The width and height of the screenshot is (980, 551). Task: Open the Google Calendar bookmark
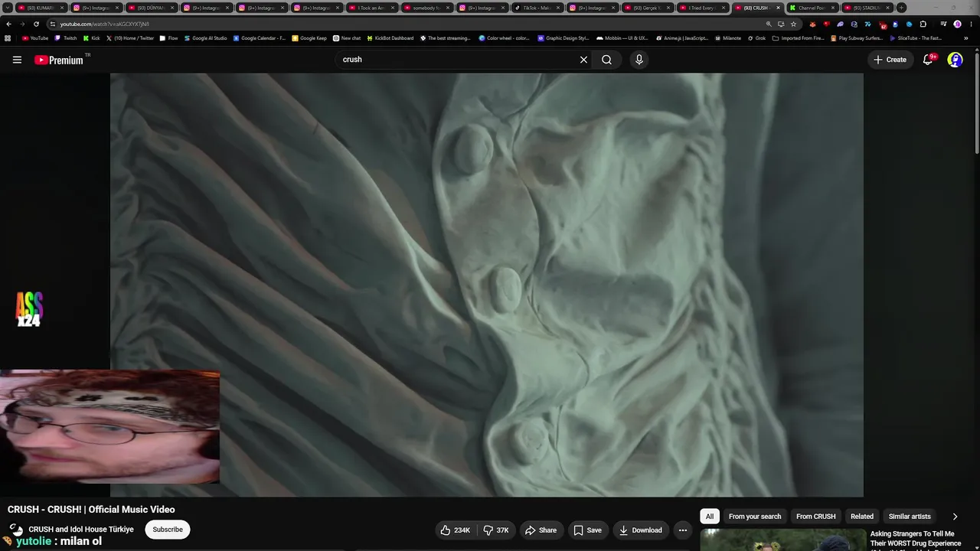[x=260, y=37]
